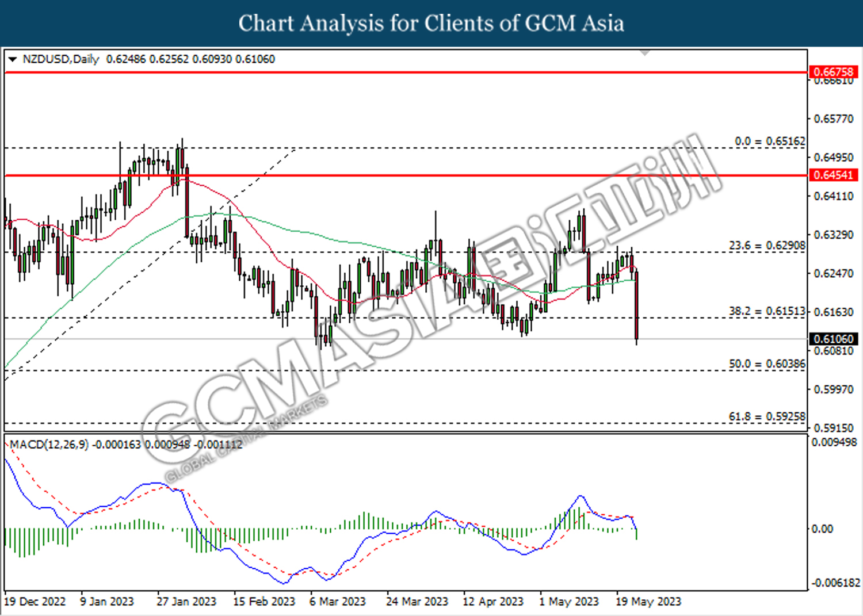Click Fibonacci label 50.0 = 0.60386
This screenshot has width=863, height=616.
point(767,364)
